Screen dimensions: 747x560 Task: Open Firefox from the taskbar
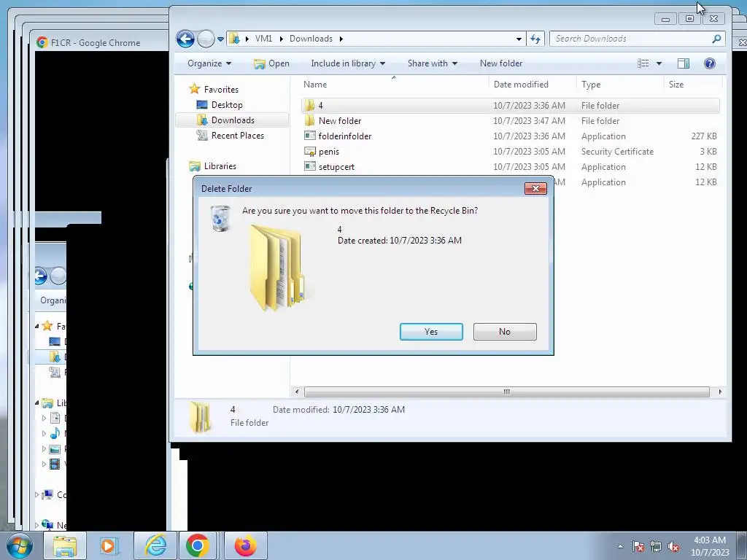click(x=245, y=545)
